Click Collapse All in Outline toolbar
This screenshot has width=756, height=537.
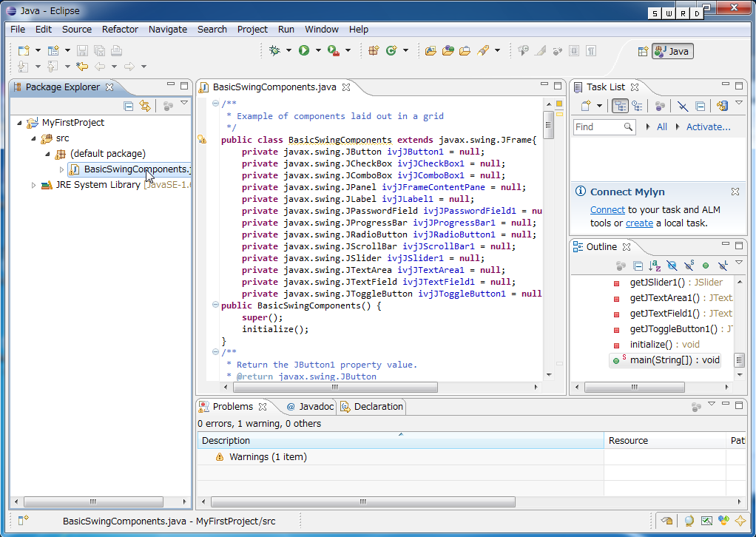(638, 266)
